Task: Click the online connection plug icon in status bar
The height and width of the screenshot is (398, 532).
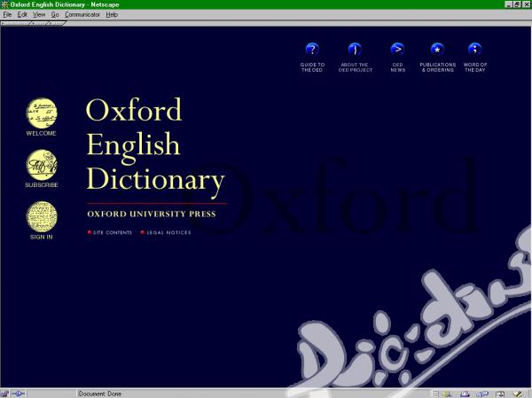Action: coord(18,394)
